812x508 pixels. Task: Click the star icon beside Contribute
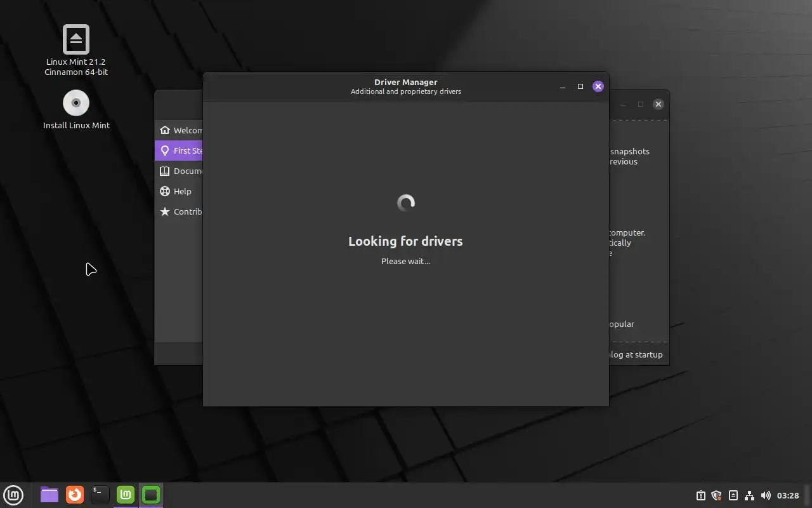click(165, 211)
